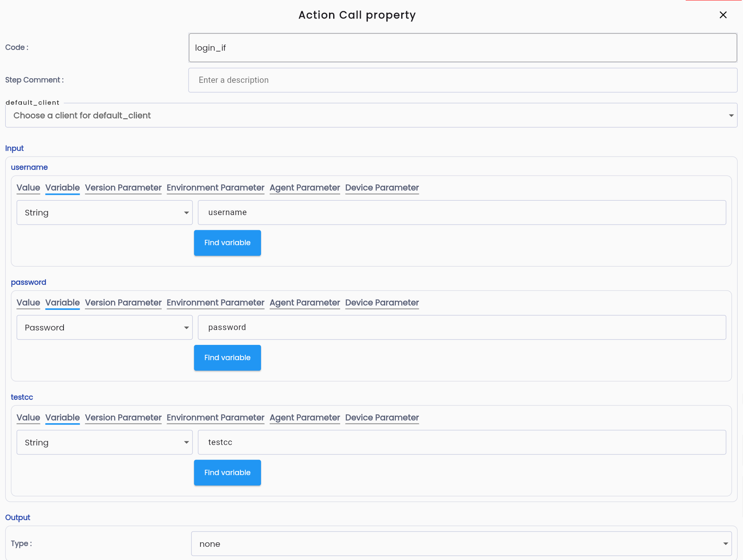743x560 pixels.
Task: Open Agent Parameter tab for password
Action: coord(305,303)
